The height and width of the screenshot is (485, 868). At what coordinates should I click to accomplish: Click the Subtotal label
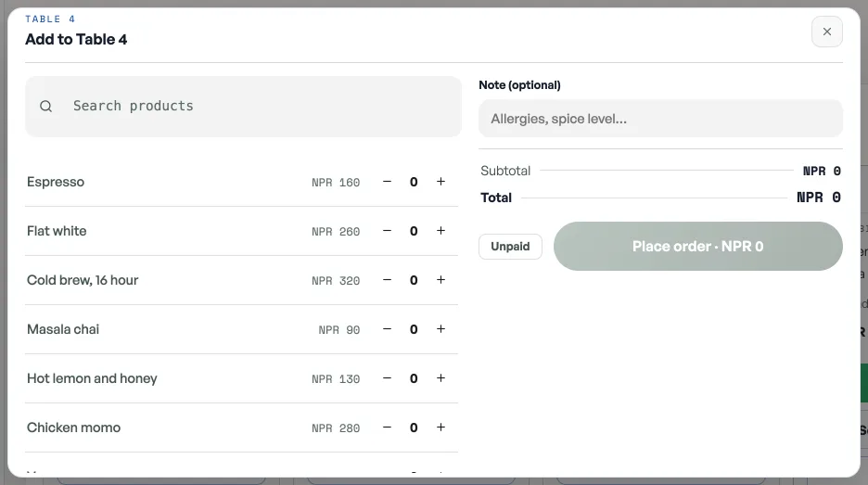pos(505,171)
